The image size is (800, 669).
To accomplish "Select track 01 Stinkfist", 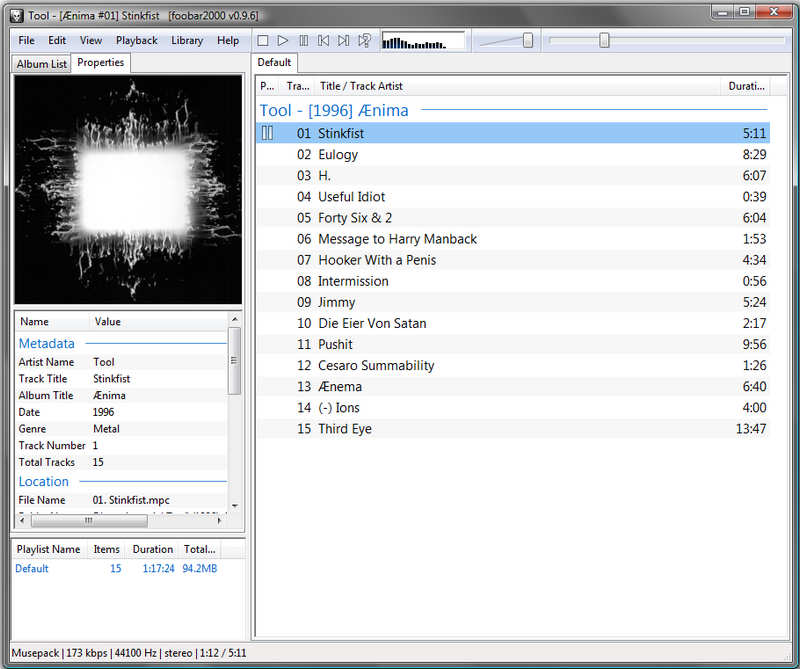I will (513, 133).
